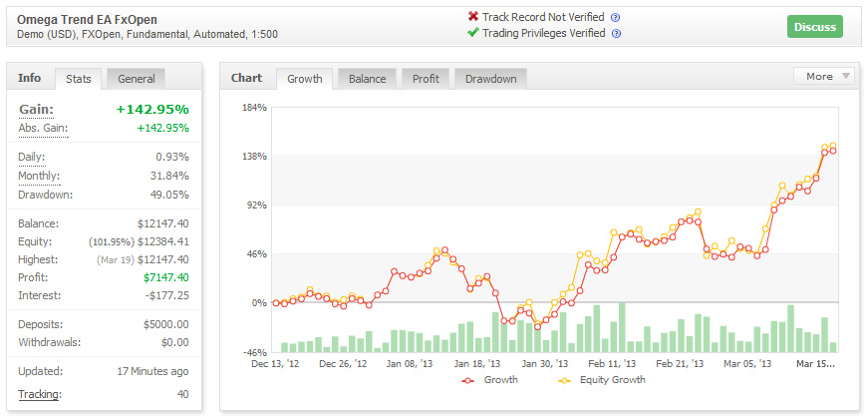Click the Tracking label link

(39, 394)
